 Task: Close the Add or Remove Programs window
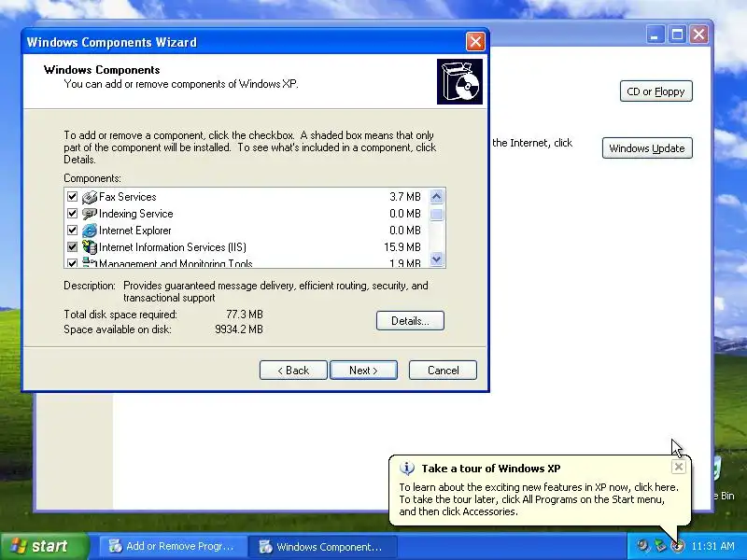[698, 35]
